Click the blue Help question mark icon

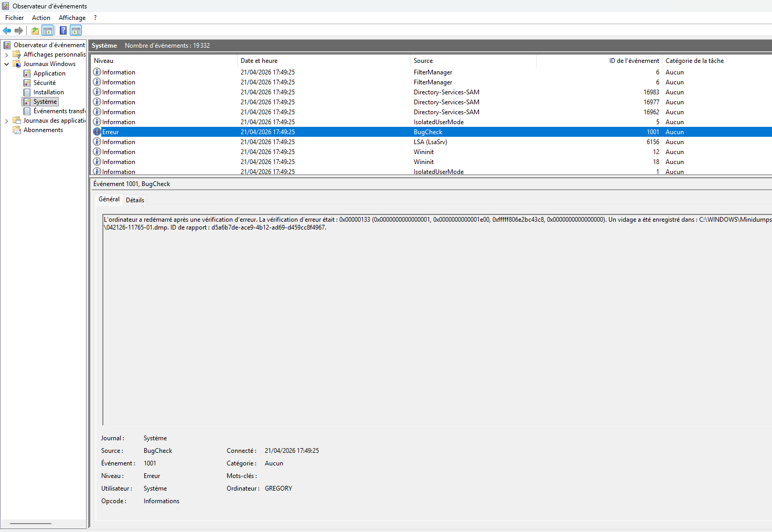pos(63,30)
